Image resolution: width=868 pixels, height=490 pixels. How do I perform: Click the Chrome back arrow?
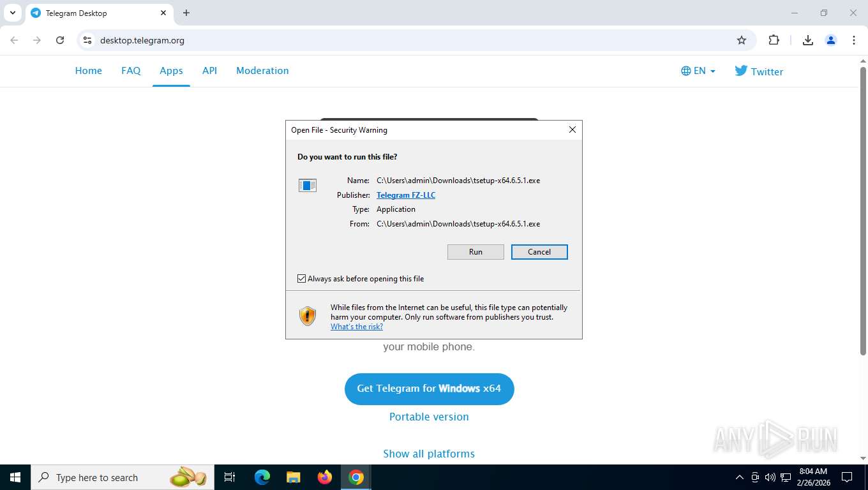pos(14,40)
